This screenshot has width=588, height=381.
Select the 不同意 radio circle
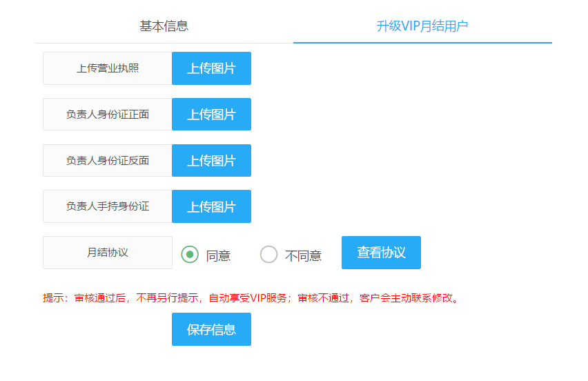coord(269,254)
